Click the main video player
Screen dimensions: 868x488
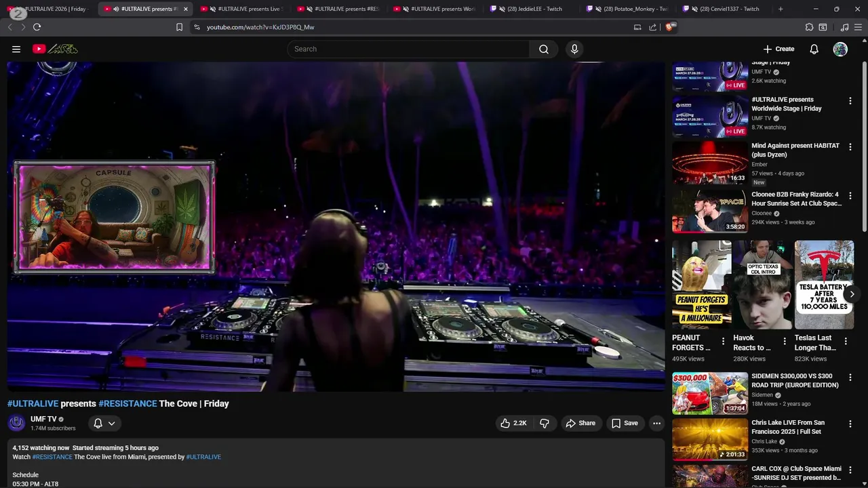coord(336,226)
